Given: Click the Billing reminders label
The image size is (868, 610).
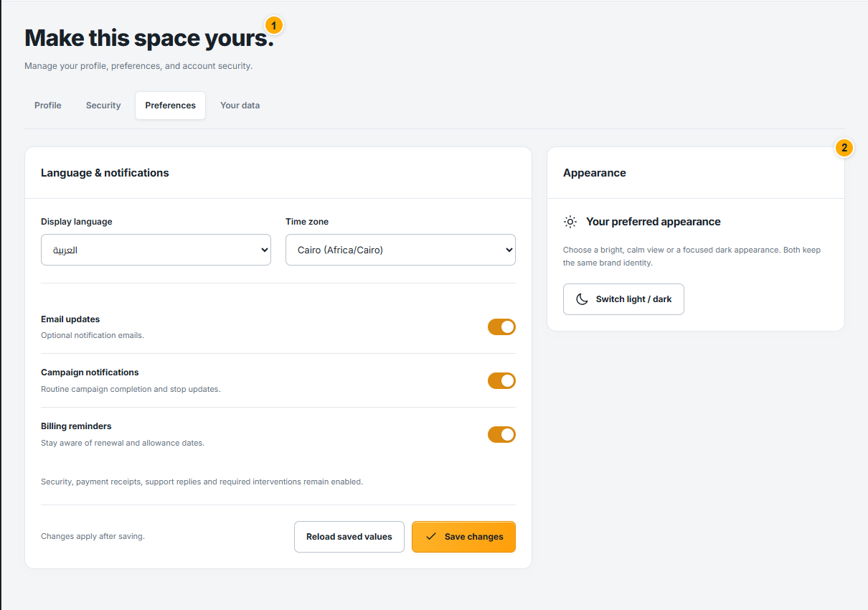Looking at the screenshot, I should pyautogui.click(x=76, y=426).
